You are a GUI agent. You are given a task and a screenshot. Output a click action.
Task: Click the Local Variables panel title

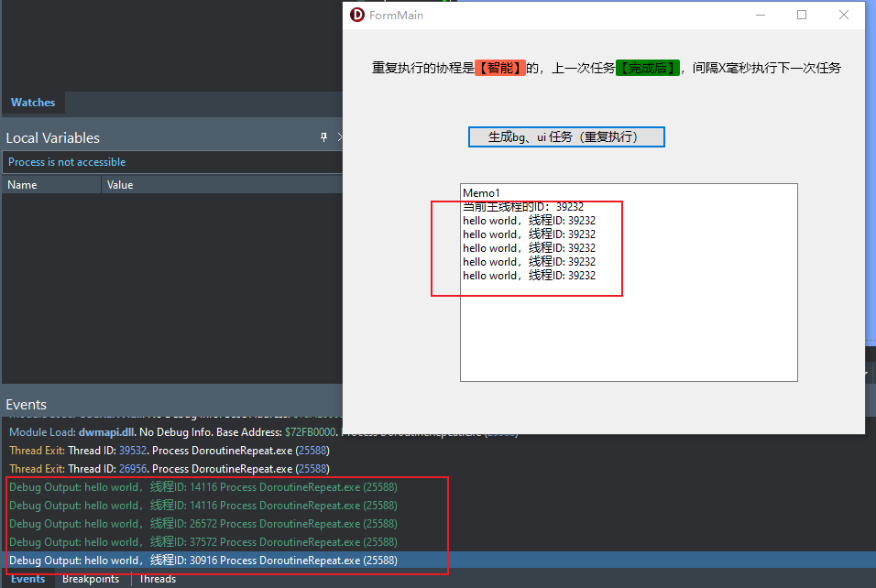(x=53, y=138)
